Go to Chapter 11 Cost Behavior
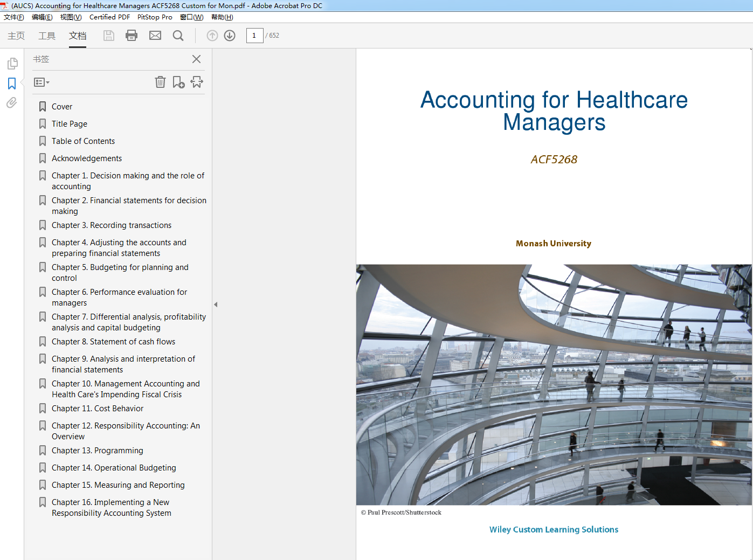753x560 pixels. pyautogui.click(x=98, y=409)
